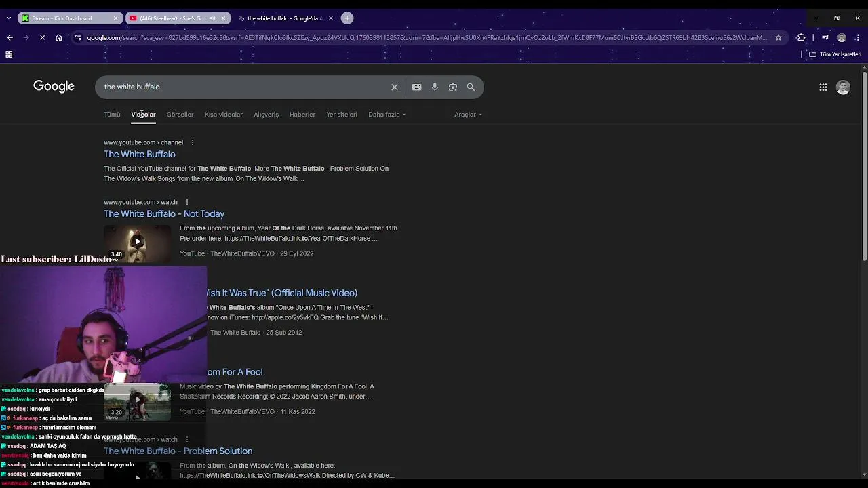Open The White Buffalo - Problem Solution result

pyautogui.click(x=178, y=451)
